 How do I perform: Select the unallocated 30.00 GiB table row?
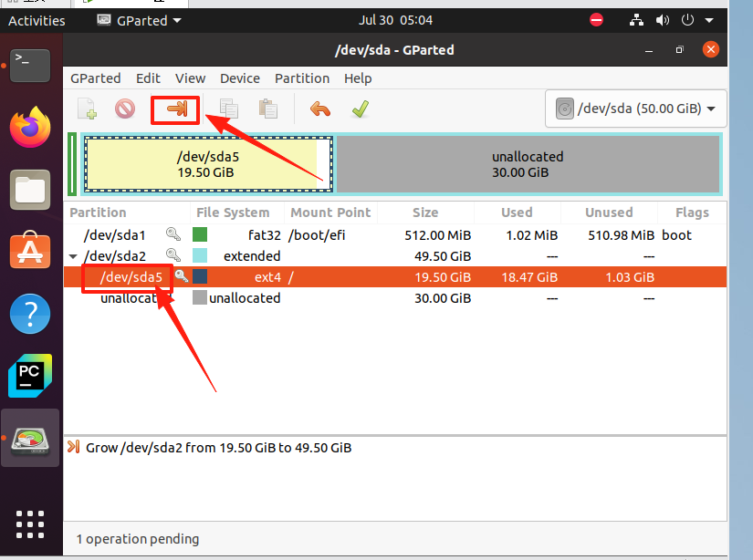394,298
